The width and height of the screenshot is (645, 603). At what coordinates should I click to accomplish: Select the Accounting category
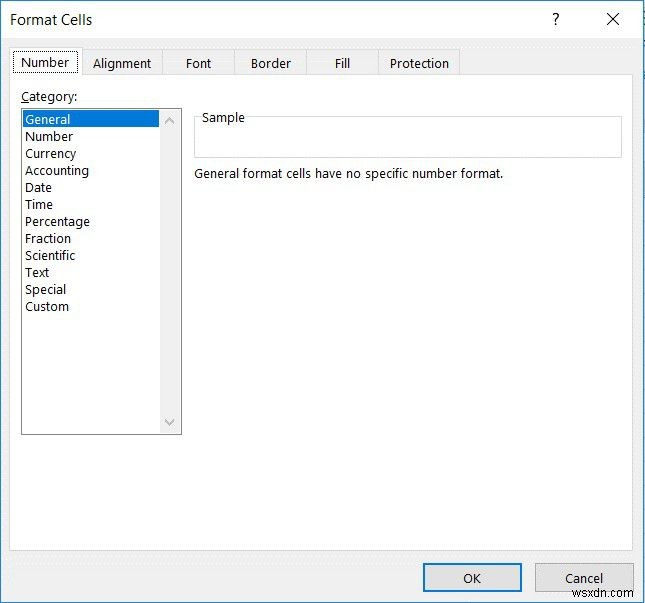tap(57, 171)
